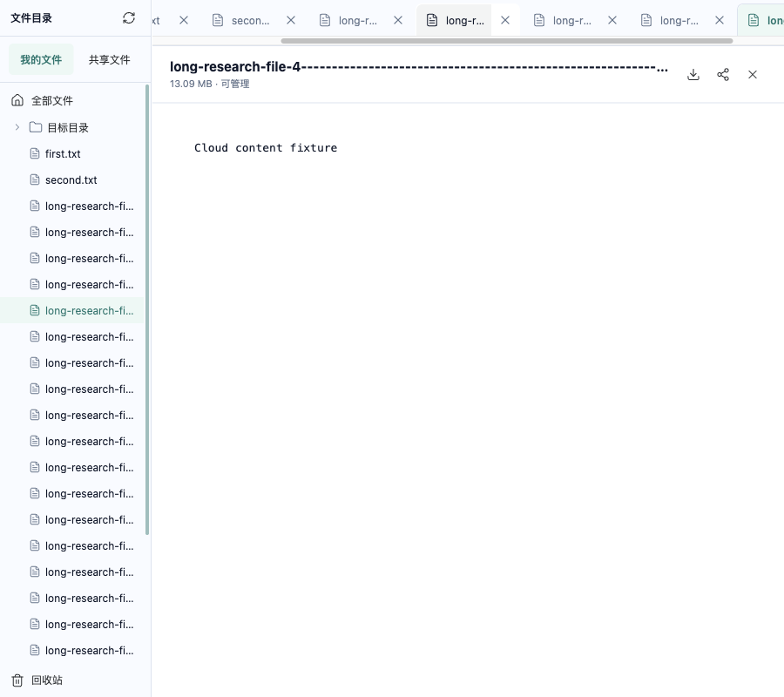
Task: Click the document icon beside second.txt
Action: tap(35, 179)
